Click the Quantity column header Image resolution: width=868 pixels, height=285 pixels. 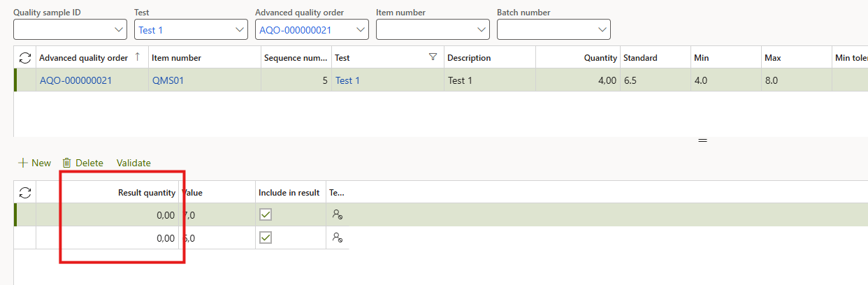(x=600, y=58)
